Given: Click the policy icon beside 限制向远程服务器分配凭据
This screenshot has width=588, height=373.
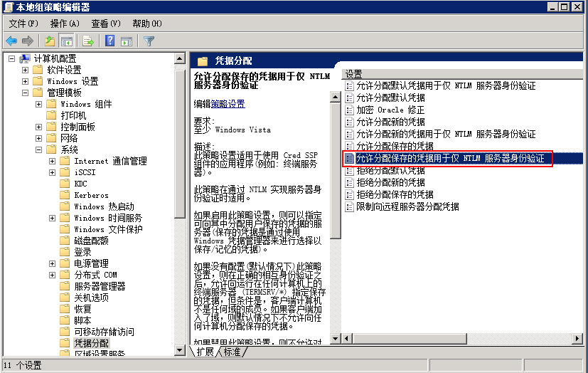Looking at the screenshot, I should tap(350, 206).
